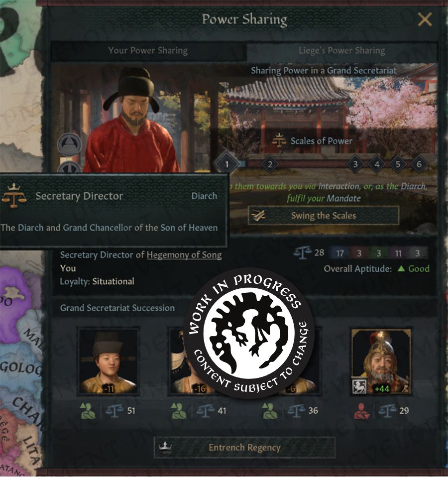The height and width of the screenshot is (477, 448).
Task: Open Liege's Power Sharing tab
Action: click(x=342, y=50)
